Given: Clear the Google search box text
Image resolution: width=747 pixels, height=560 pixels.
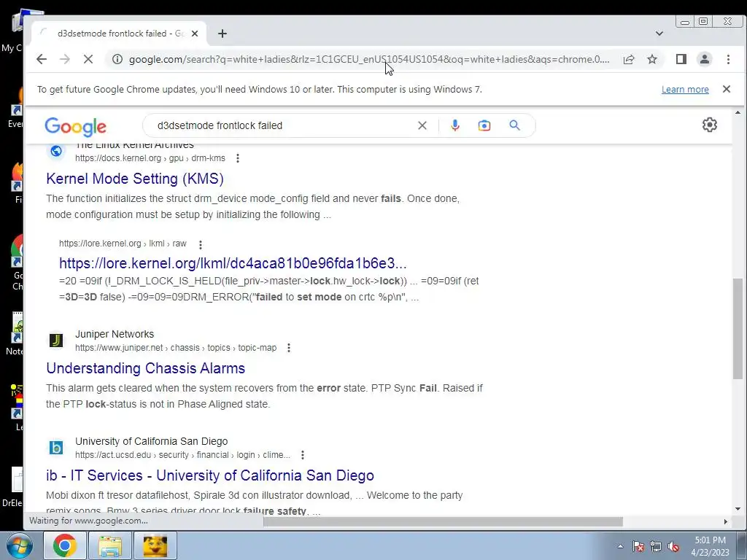Looking at the screenshot, I should point(422,125).
